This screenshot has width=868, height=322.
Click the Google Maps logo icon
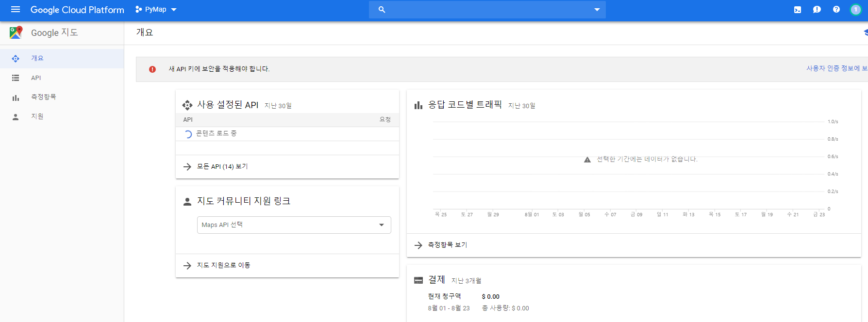pyautogui.click(x=16, y=32)
